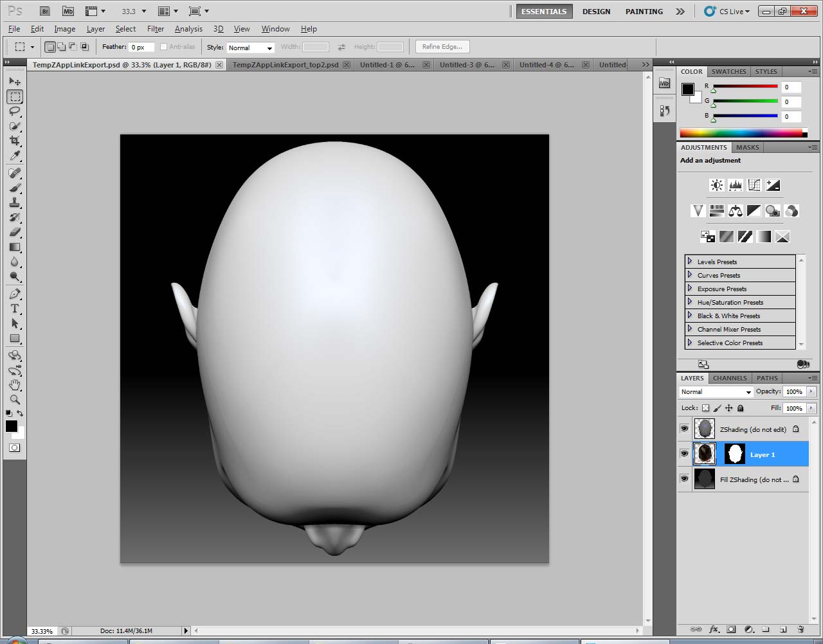The width and height of the screenshot is (823, 644).
Task: Open the layer blend mode dropdown
Action: [x=716, y=392]
